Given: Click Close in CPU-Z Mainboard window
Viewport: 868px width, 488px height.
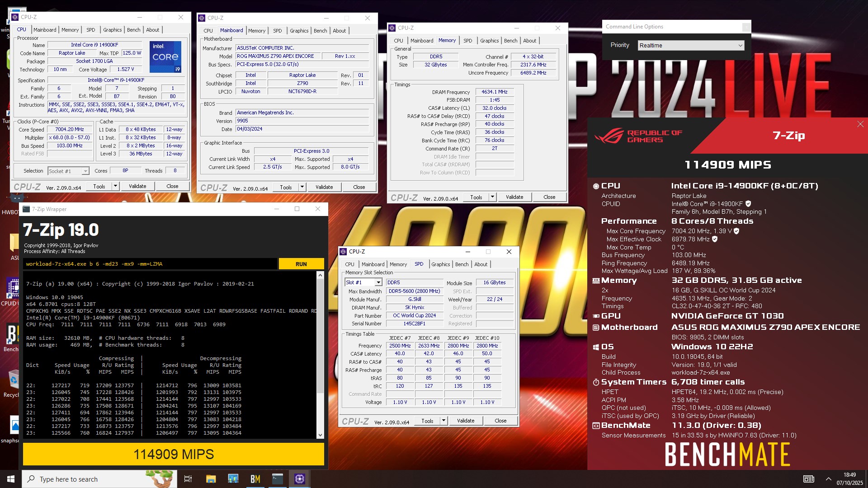Looking at the screenshot, I should (359, 187).
